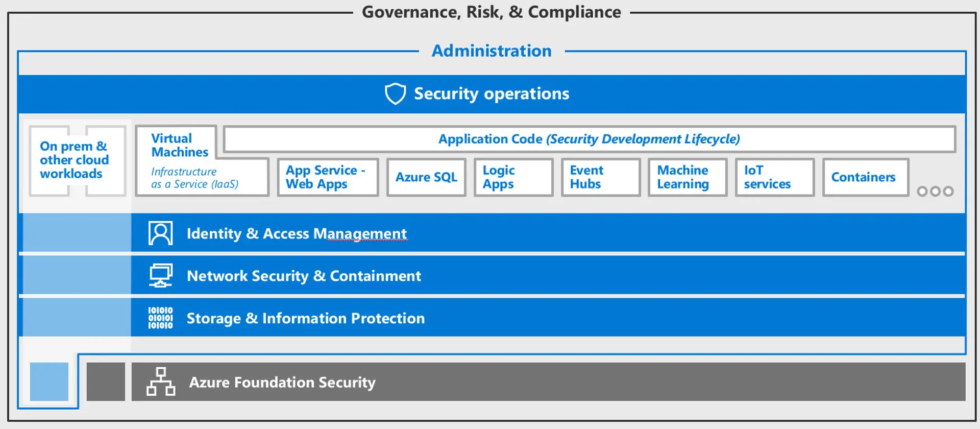Select the Infrastructure as a Service (IaaS) text

tap(194, 178)
